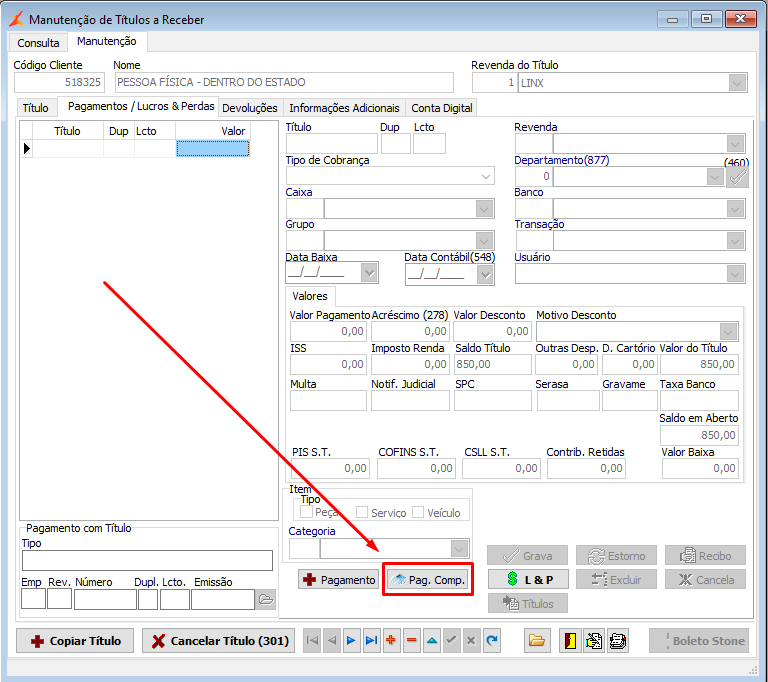This screenshot has width=768, height=682.
Task: Open Motivo Desconto dropdown
Action: [x=728, y=332]
